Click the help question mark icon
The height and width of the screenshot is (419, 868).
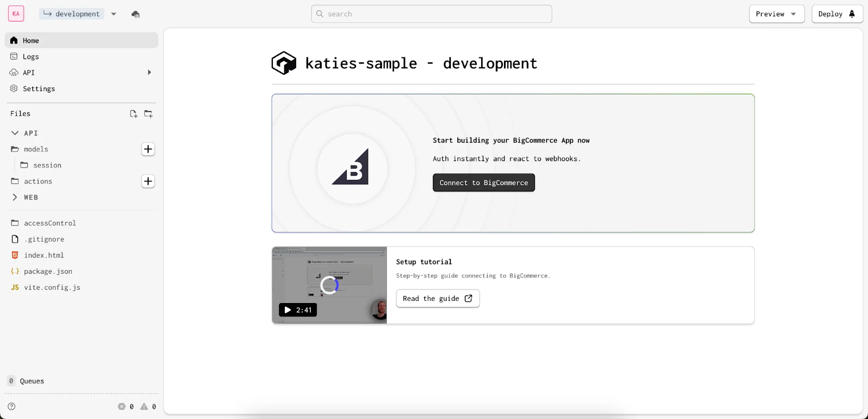tap(11, 407)
